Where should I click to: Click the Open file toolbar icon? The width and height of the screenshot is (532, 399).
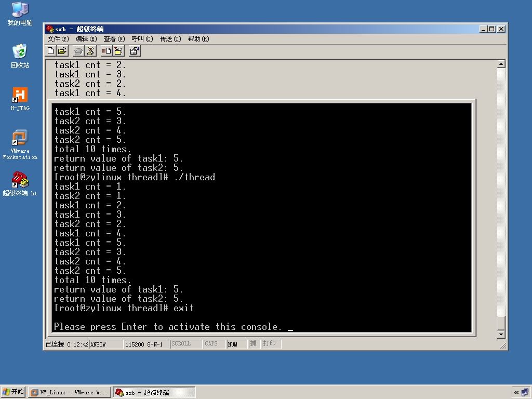pyautogui.click(x=62, y=51)
